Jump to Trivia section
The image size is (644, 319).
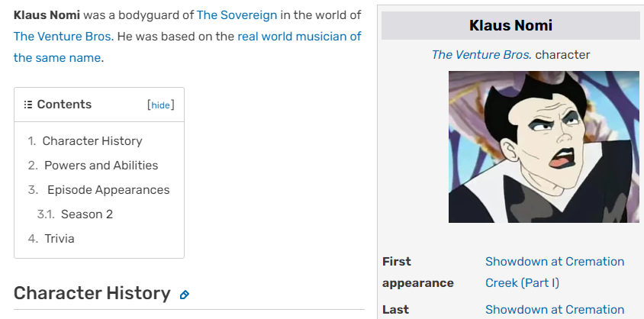[60, 238]
